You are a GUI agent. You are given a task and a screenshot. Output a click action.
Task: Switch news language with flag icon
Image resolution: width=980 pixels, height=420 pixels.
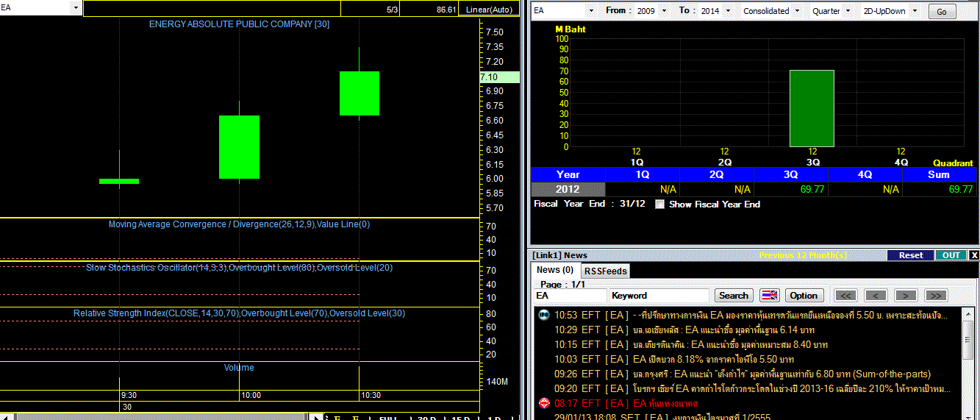coord(769,295)
